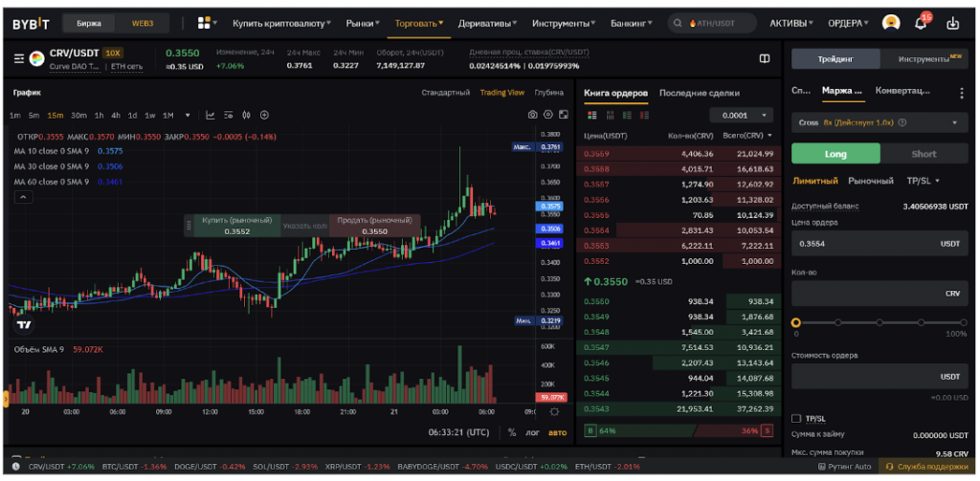Switch order side to Short
The image size is (980, 481).
click(924, 154)
